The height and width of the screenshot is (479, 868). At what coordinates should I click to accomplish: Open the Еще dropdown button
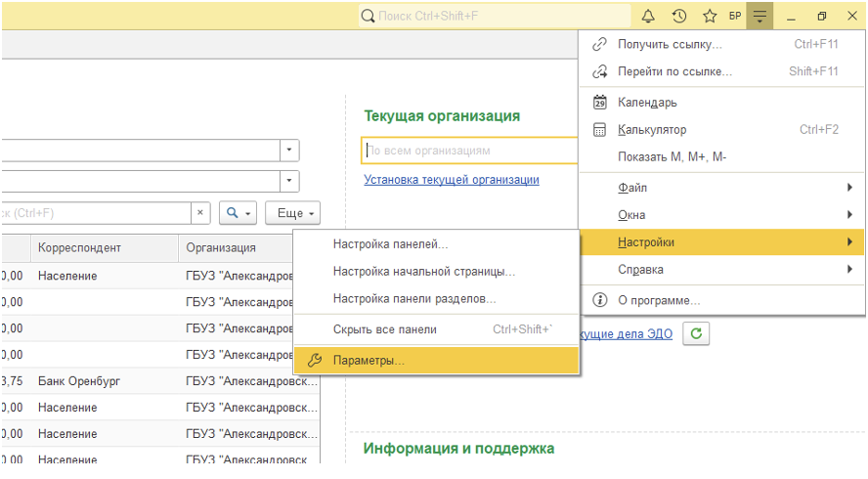pos(293,213)
